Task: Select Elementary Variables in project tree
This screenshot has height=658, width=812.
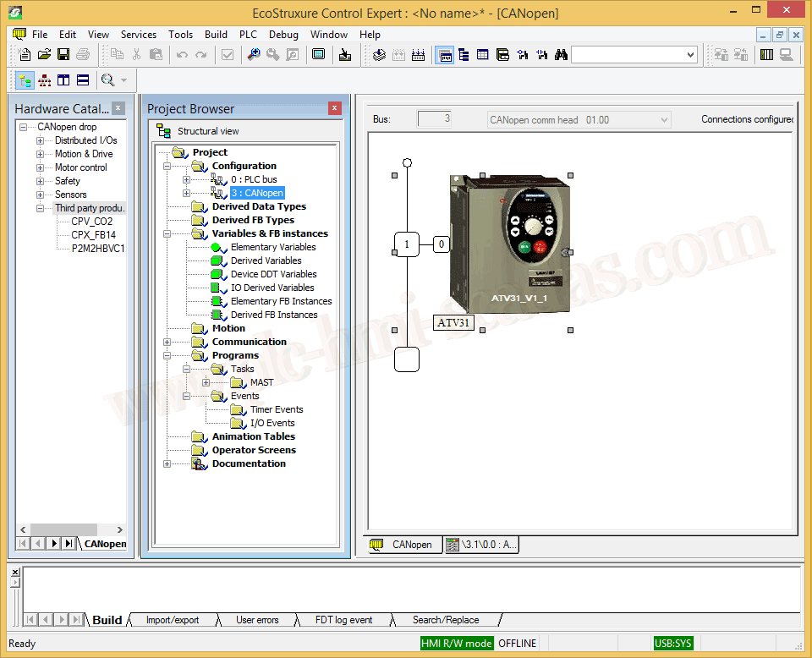Action: pyautogui.click(x=273, y=247)
